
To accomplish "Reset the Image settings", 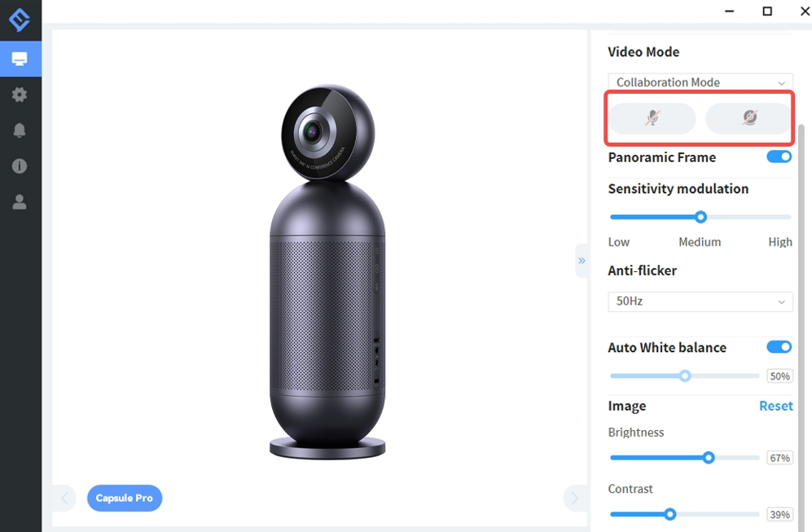I will [775, 406].
